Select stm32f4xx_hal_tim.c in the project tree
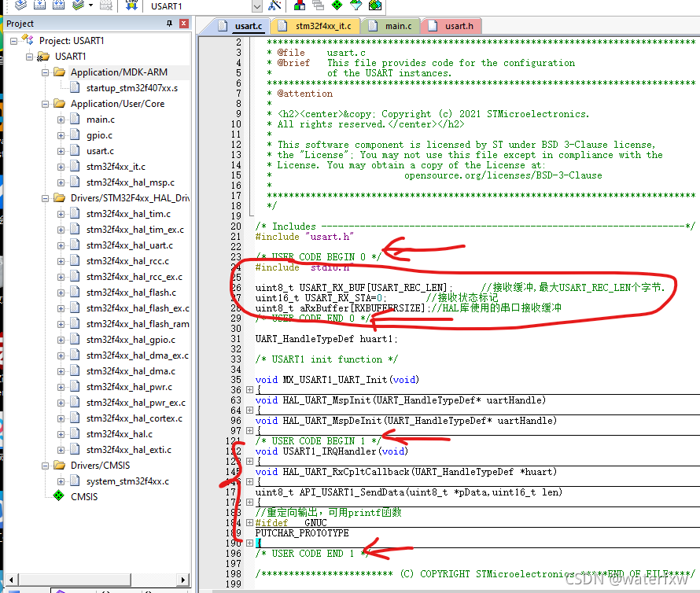This screenshot has height=593, width=700. click(x=128, y=214)
